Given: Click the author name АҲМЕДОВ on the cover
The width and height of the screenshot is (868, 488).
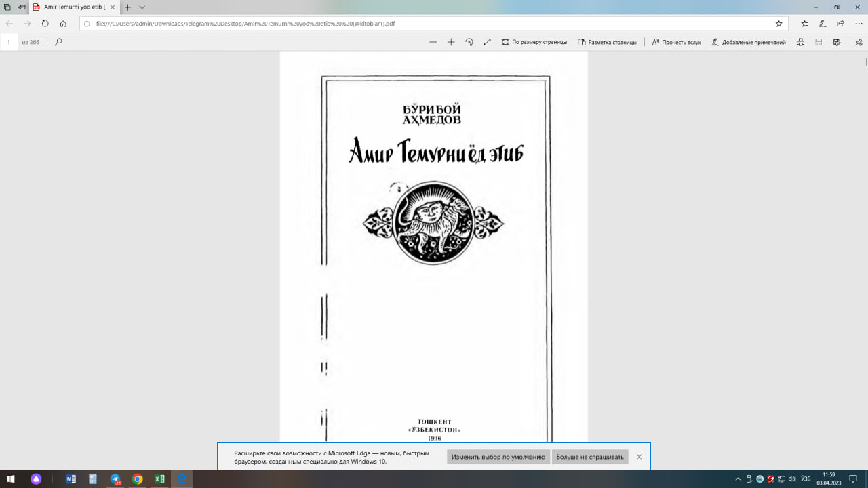Looking at the screenshot, I should 432,120.
